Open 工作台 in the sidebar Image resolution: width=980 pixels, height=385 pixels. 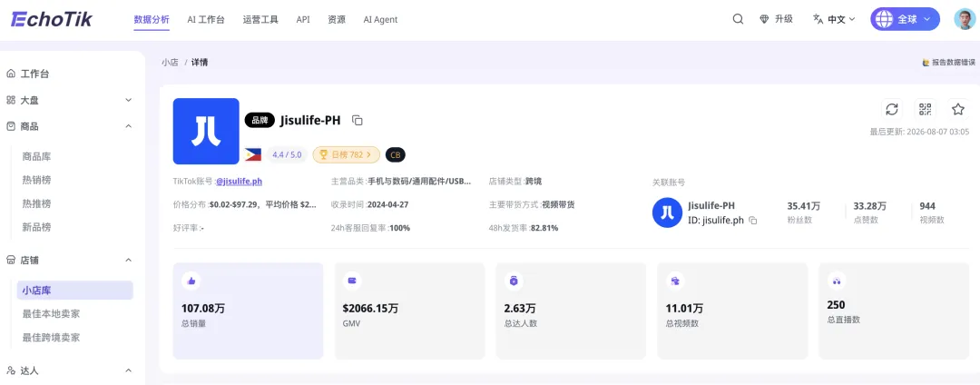pos(35,74)
